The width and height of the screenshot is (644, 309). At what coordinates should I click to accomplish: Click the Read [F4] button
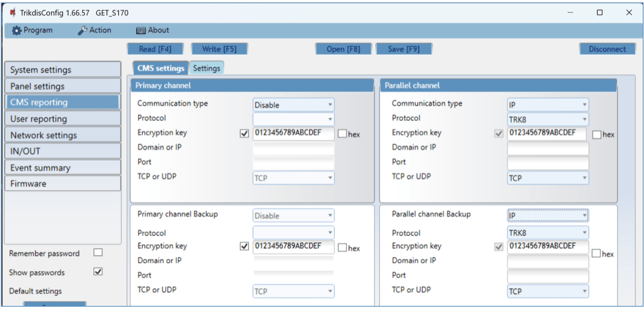point(155,49)
